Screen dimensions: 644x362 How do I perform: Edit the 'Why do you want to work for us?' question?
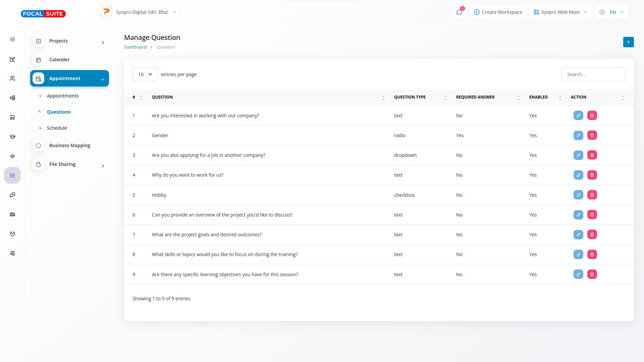point(578,175)
